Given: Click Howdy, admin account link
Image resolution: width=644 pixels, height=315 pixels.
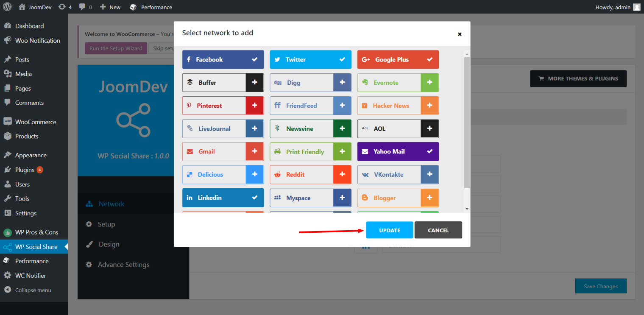Looking at the screenshot, I should [x=618, y=7].
